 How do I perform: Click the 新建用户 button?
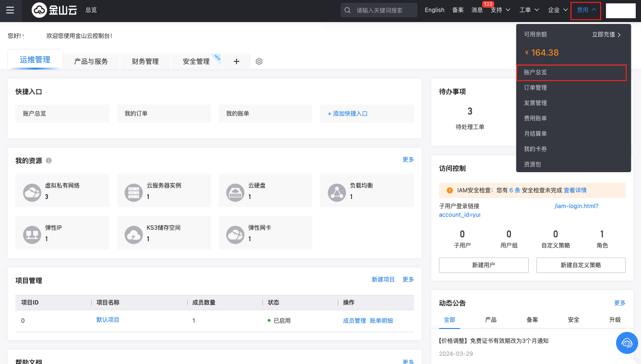pyautogui.click(x=484, y=265)
